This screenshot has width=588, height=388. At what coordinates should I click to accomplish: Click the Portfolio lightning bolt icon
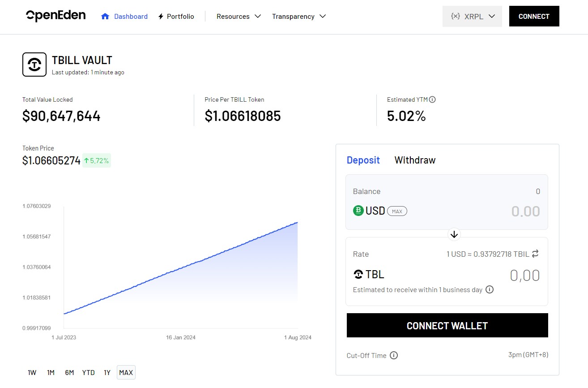161,17
